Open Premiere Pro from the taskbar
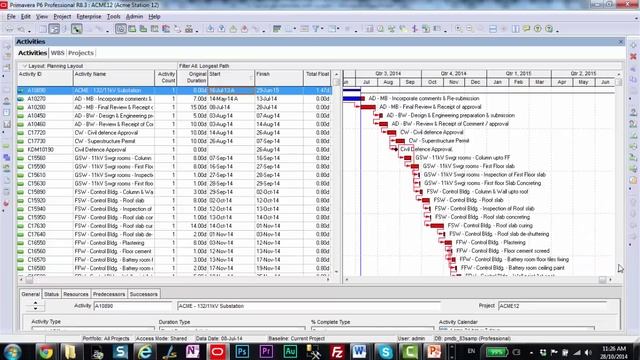Image resolution: width=640 pixels, height=360 pixels. tap(266, 351)
